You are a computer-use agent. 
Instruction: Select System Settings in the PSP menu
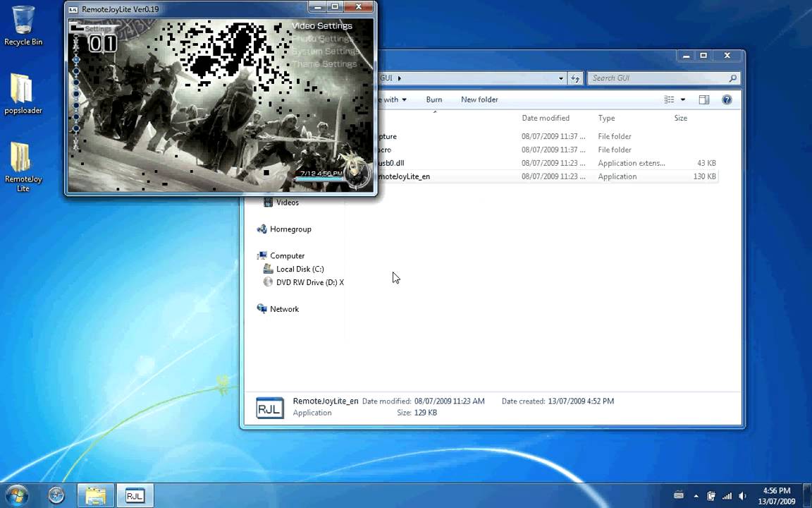pyautogui.click(x=325, y=52)
